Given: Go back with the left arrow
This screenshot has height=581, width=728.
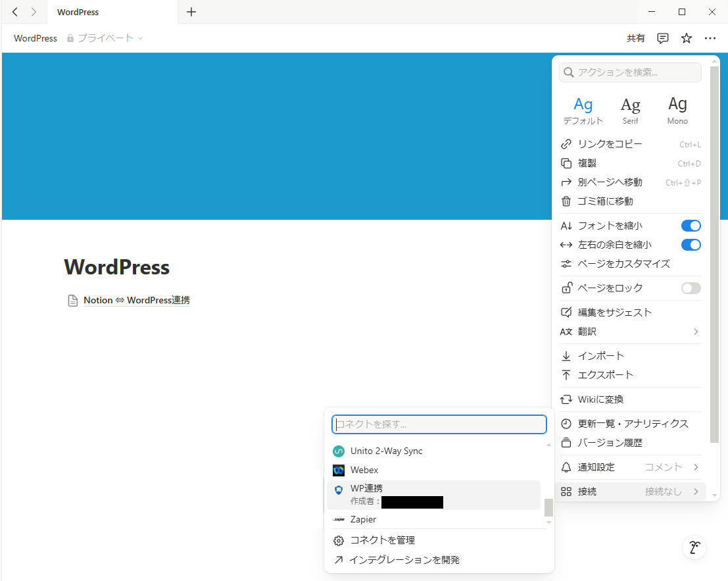Looking at the screenshot, I should pos(15,12).
